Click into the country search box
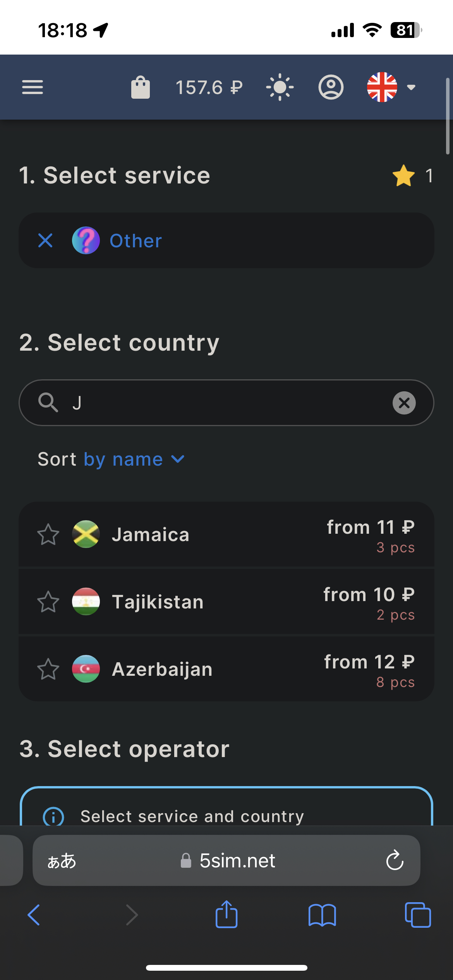Image resolution: width=453 pixels, height=980 pixels. [225, 403]
